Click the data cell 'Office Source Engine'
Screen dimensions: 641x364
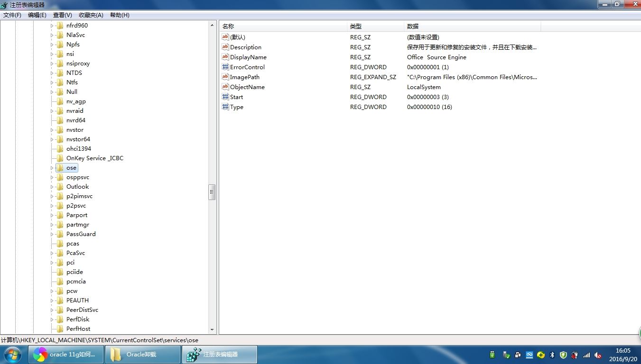[x=437, y=57]
